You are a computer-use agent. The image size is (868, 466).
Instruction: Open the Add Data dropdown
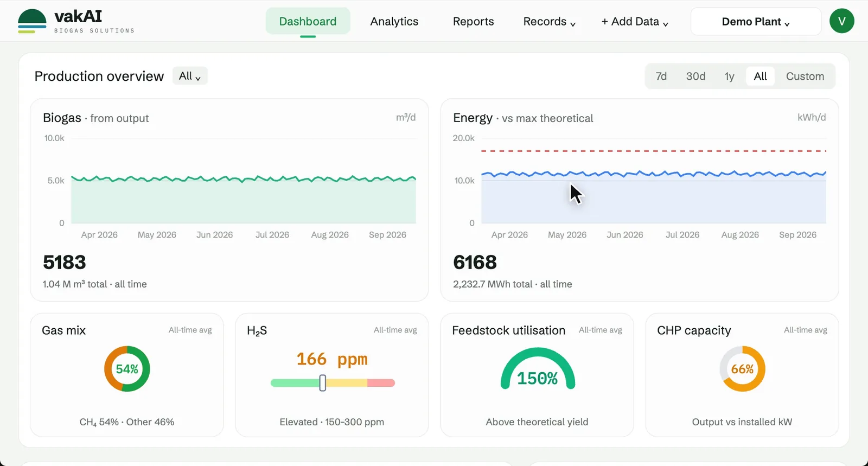635,21
